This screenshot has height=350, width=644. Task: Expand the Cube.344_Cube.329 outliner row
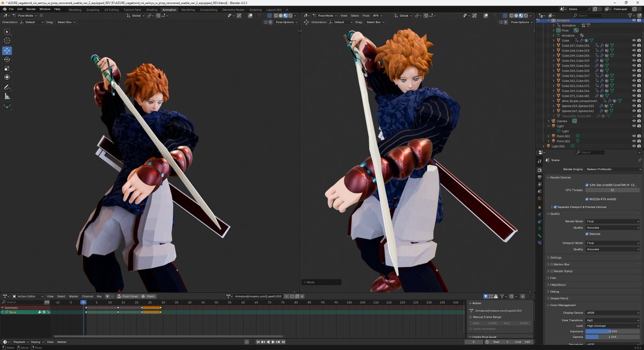coord(553,61)
